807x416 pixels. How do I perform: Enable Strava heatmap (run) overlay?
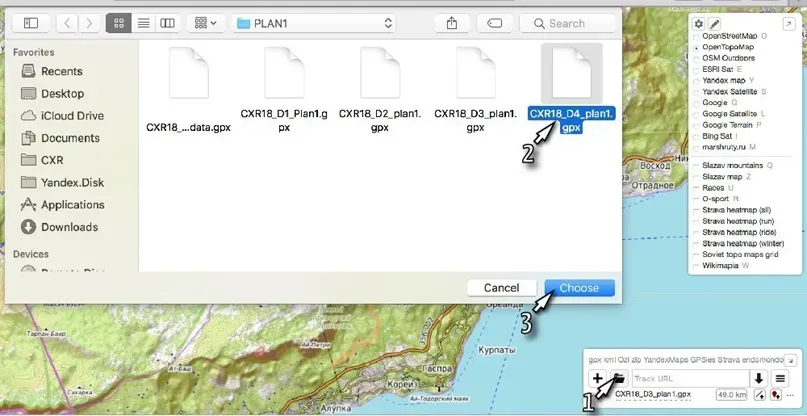734,221
